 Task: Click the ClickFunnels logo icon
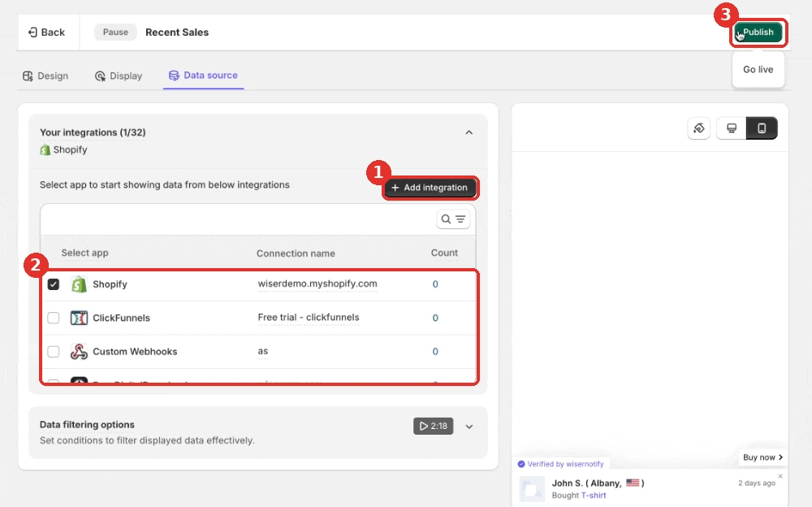(79, 318)
